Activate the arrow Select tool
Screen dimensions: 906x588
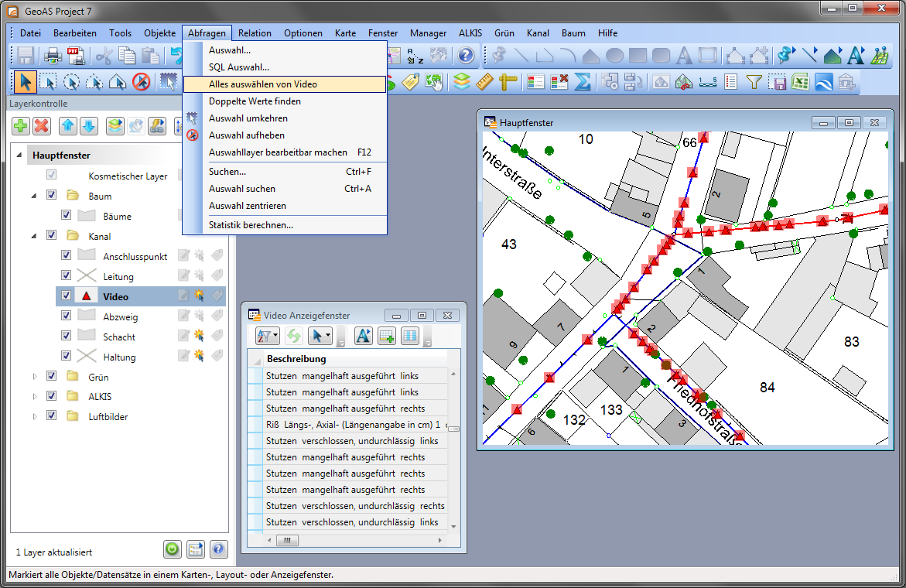click(x=25, y=82)
